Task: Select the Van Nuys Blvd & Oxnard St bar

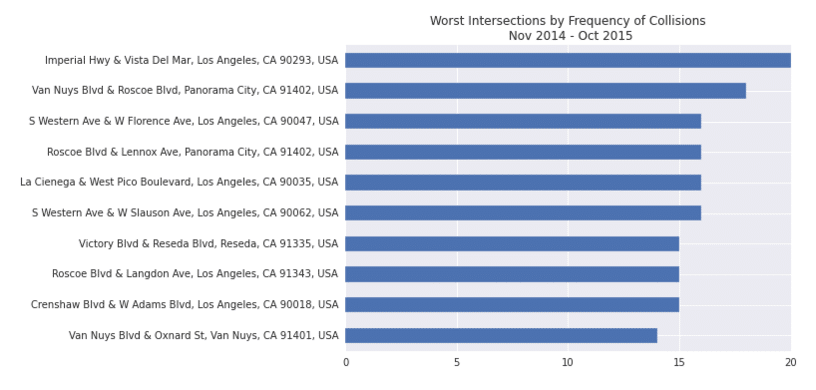Action: click(501, 335)
